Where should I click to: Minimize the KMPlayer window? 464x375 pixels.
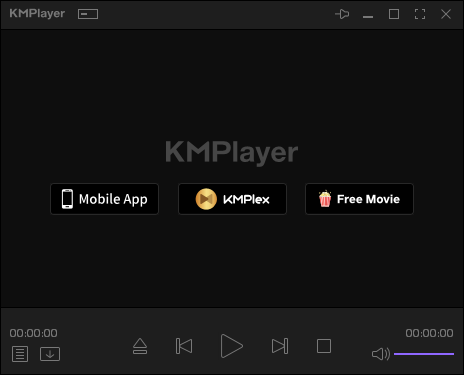[x=368, y=16]
